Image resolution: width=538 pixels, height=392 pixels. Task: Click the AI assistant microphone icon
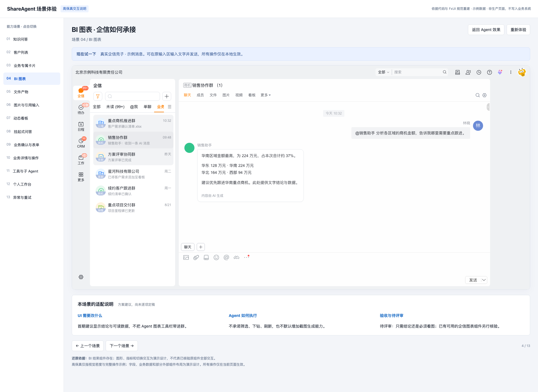coord(500,72)
